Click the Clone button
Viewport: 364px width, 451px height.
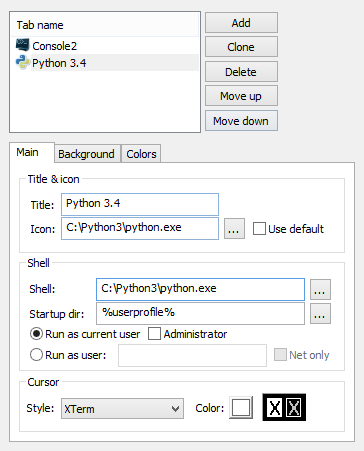[x=241, y=47]
